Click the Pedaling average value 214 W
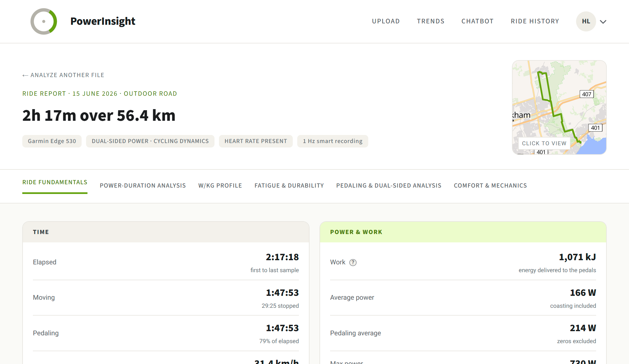The image size is (629, 364). [x=583, y=328]
